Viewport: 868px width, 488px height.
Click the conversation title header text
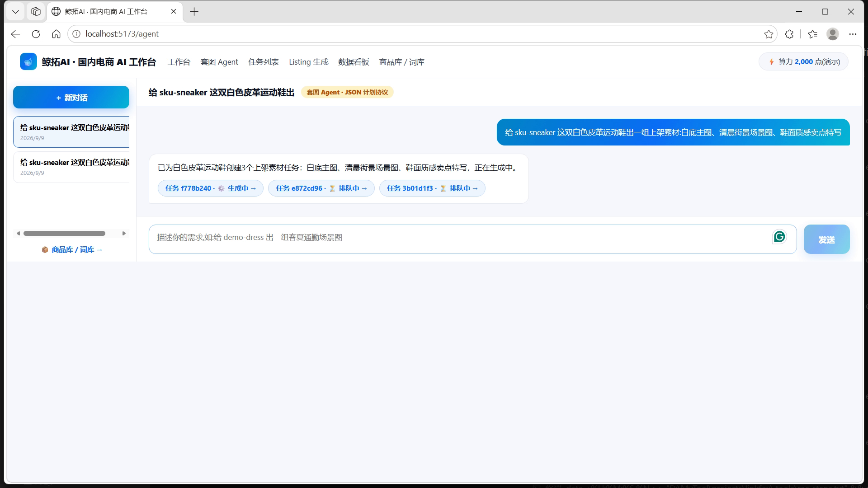[x=222, y=92]
